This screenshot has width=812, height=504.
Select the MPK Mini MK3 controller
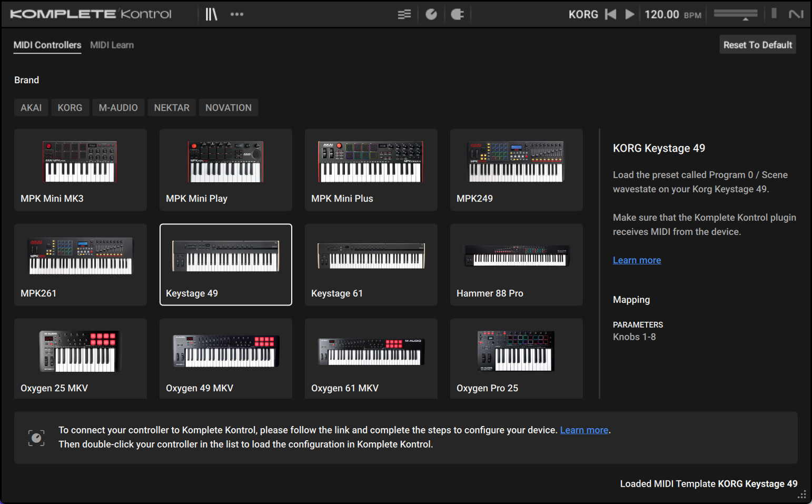pos(81,170)
